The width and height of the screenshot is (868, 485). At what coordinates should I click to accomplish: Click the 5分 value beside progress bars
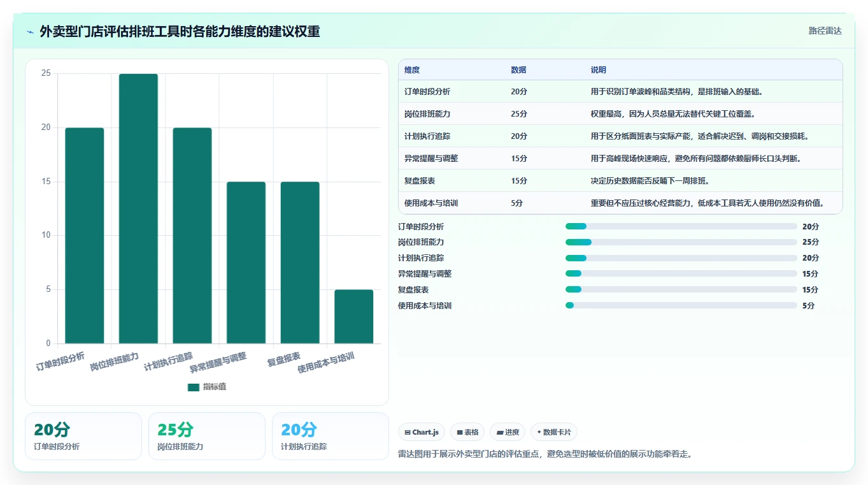tap(808, 305)
